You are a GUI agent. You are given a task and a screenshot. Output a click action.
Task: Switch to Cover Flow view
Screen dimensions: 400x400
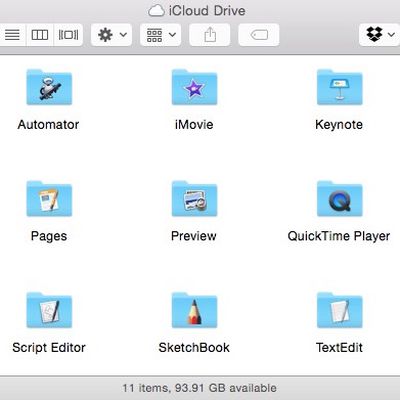[x=68, y=35]
